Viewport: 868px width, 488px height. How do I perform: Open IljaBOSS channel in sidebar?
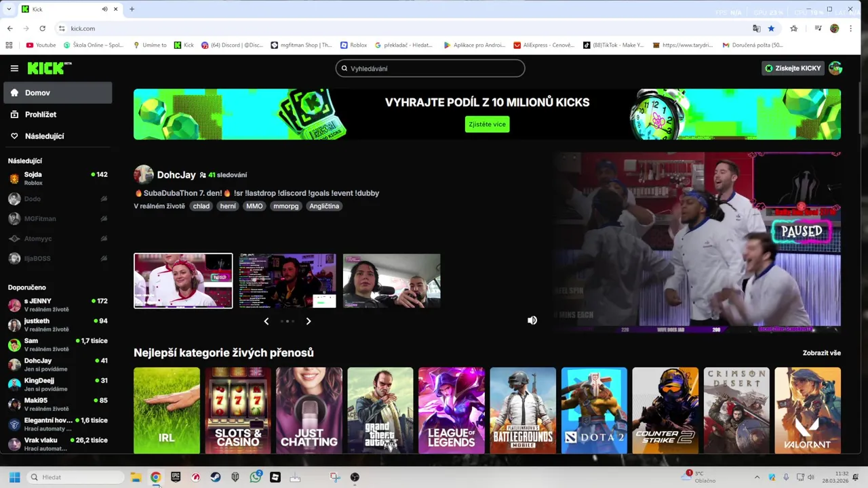(58, 258)
